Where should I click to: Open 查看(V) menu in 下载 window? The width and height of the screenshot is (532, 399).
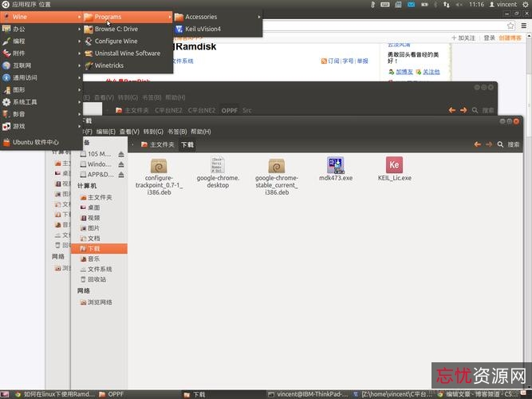(129, 132)
